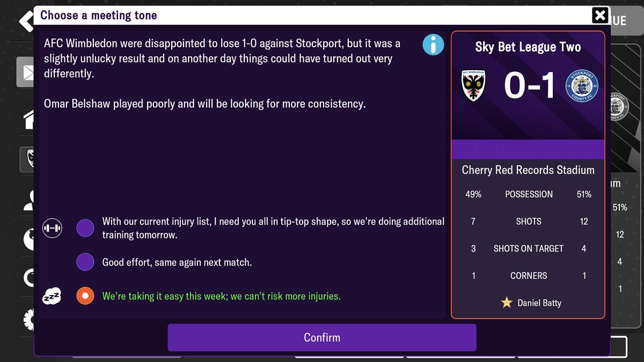The height and width of the screenshot is (362, 644).
Task: Click the AFC Wimbledon club crest
Action: click(474, 85)
